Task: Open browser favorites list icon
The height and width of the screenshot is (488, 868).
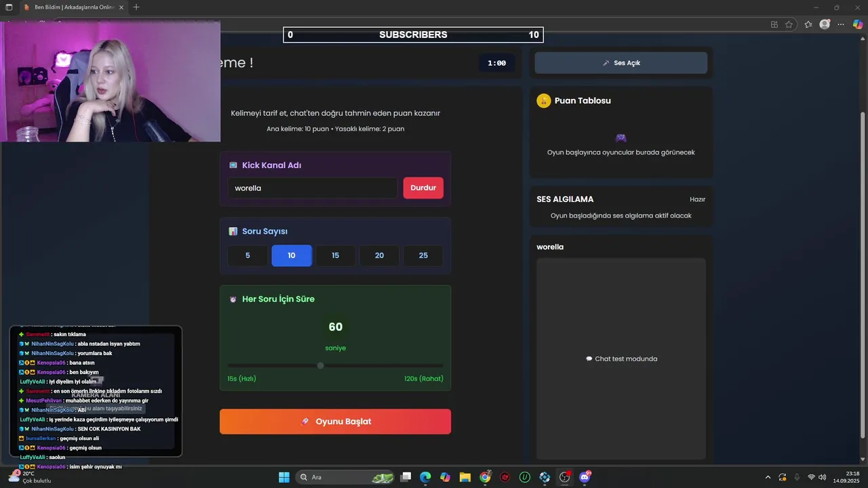Action: (x=808, y=24)
